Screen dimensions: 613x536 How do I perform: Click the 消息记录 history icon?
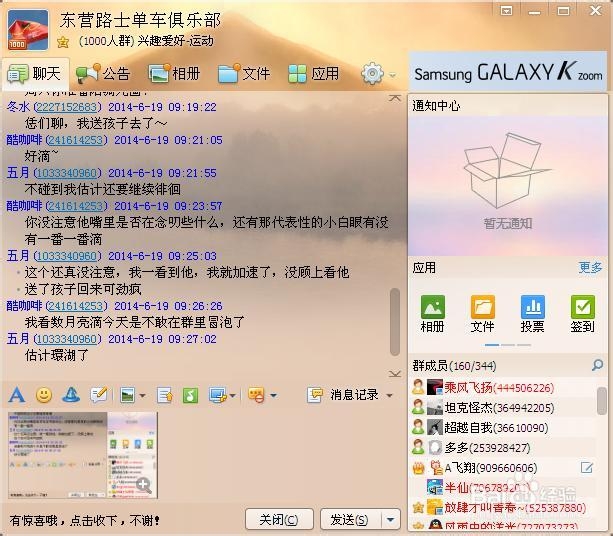315,395
